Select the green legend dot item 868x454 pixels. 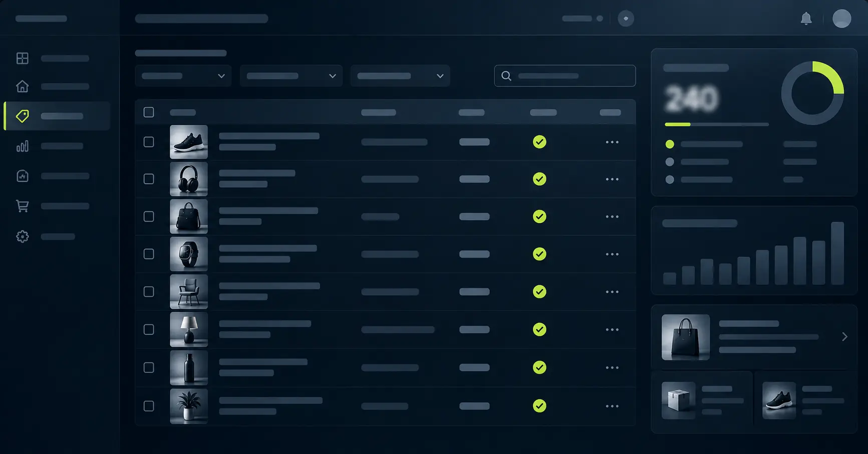tap(670, 144)
